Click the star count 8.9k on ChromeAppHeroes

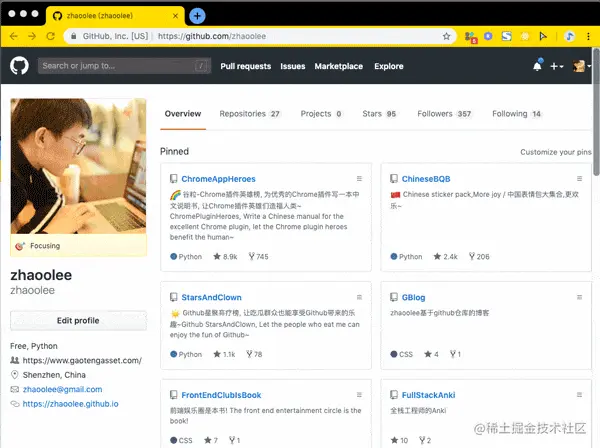pyautogui.click(x=225, y=257)
